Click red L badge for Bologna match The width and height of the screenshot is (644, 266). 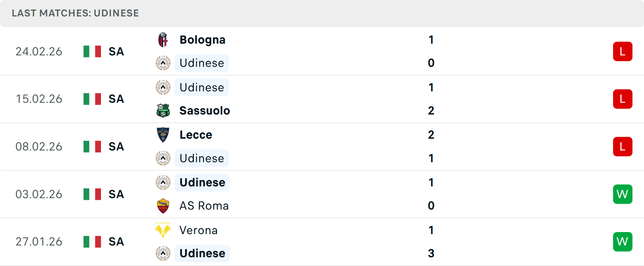(x=622, y=51)
